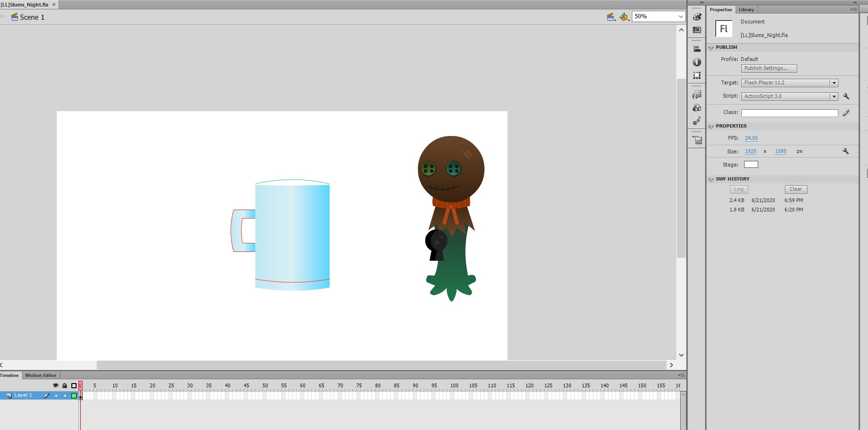This screenshot has height=430, width=868.
Task: Open the Motion Presets panel icon
Action: pos(697,121)
